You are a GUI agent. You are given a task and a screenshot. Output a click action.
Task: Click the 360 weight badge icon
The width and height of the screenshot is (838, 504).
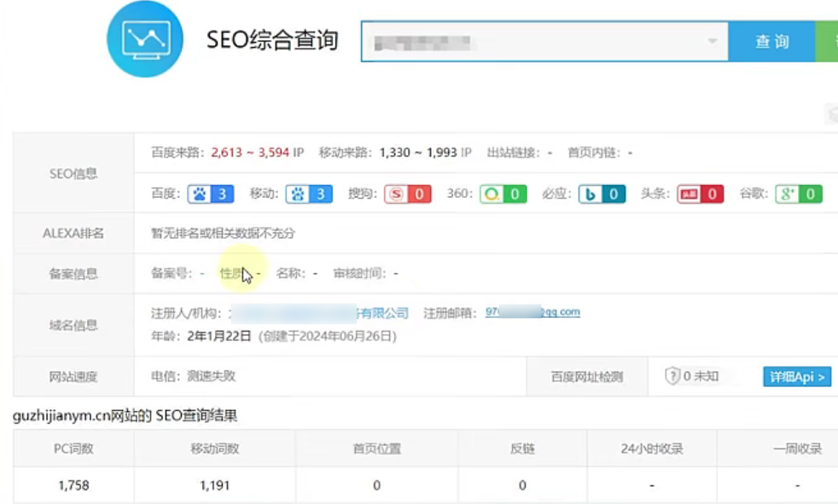(503, 194)
